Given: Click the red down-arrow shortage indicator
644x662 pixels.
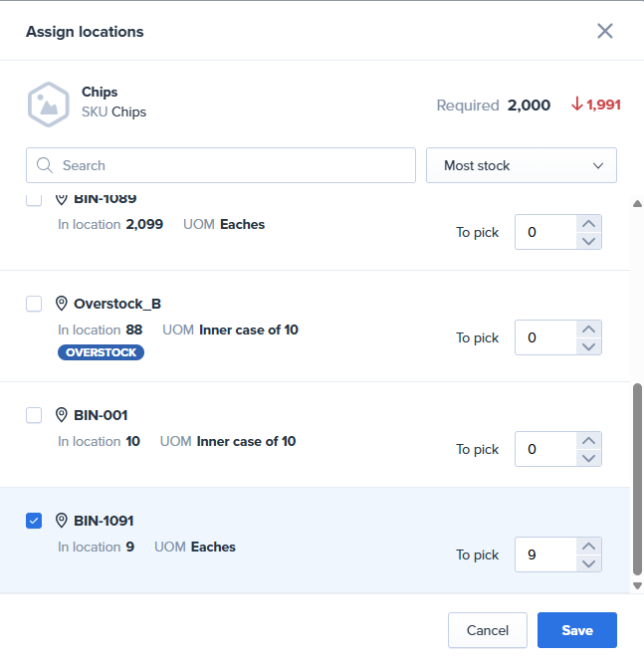Looking at the screenshot, I should pos(576,105).
